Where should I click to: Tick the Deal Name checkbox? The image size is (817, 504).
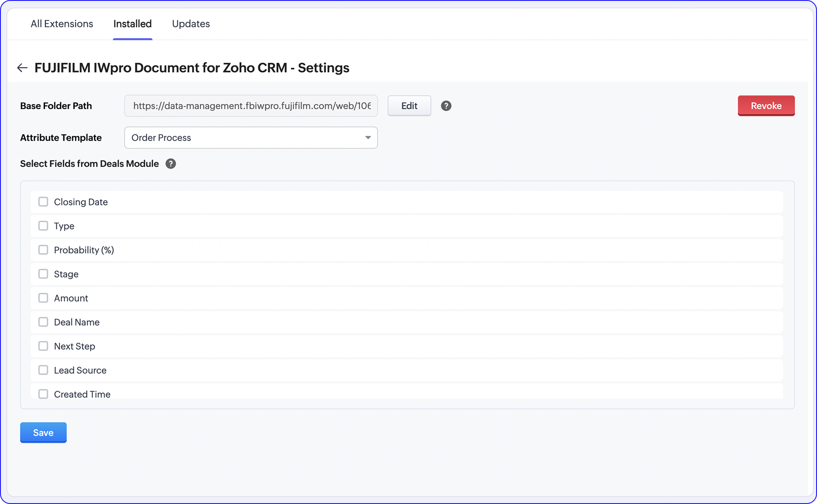pos(43,322)
